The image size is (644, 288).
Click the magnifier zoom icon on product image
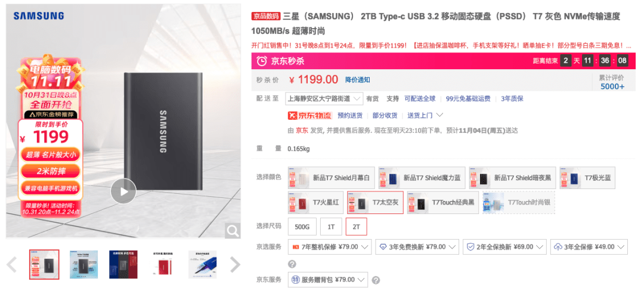[x=233, y=231]
